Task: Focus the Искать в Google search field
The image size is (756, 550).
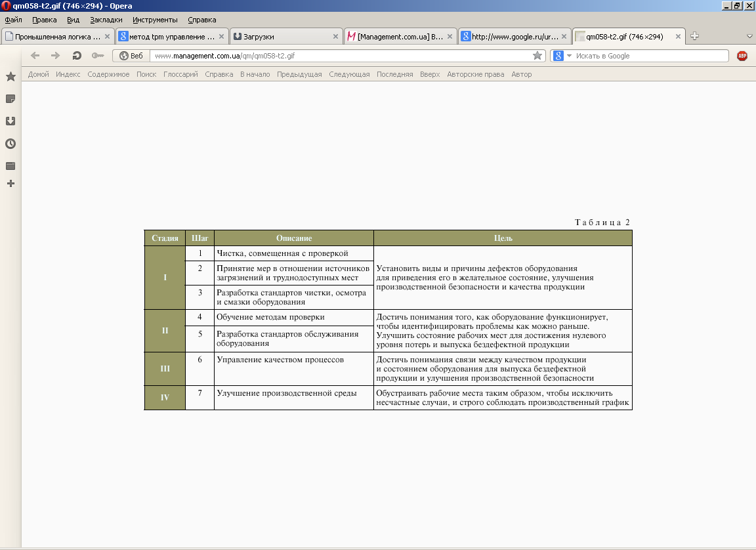Action: 651,56
